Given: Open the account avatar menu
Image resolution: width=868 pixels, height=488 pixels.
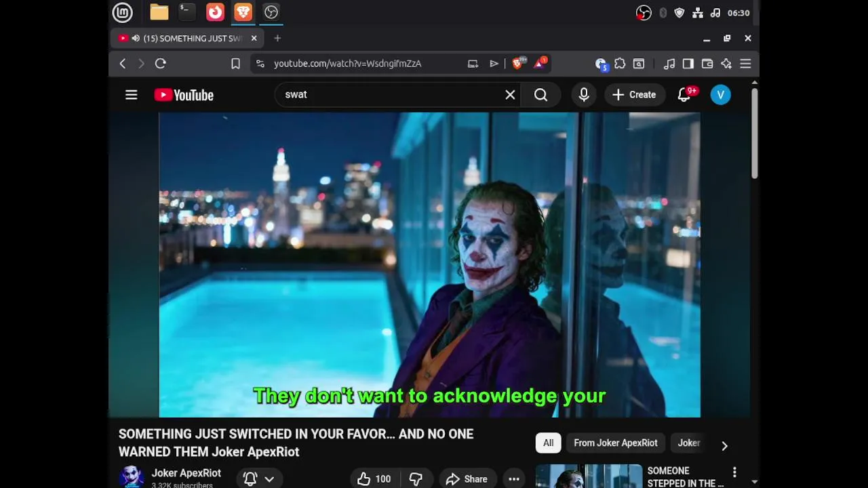Looking at the screenshot, I should [x=721, y=95].
